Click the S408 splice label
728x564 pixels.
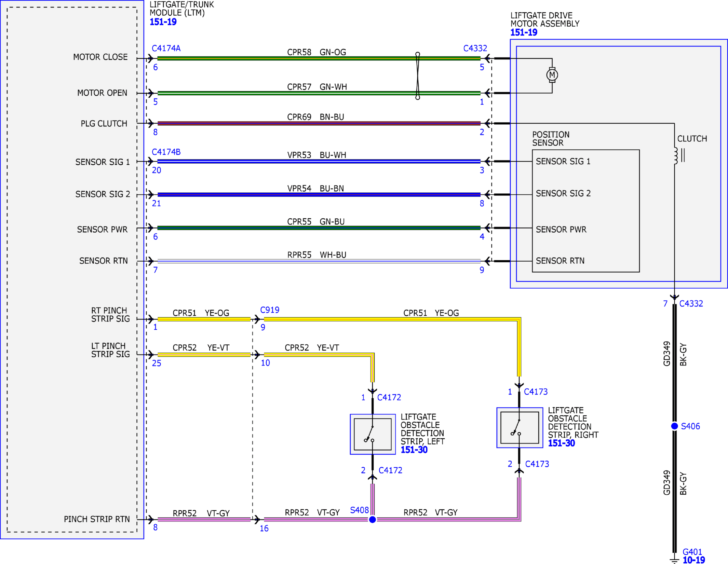359,510
